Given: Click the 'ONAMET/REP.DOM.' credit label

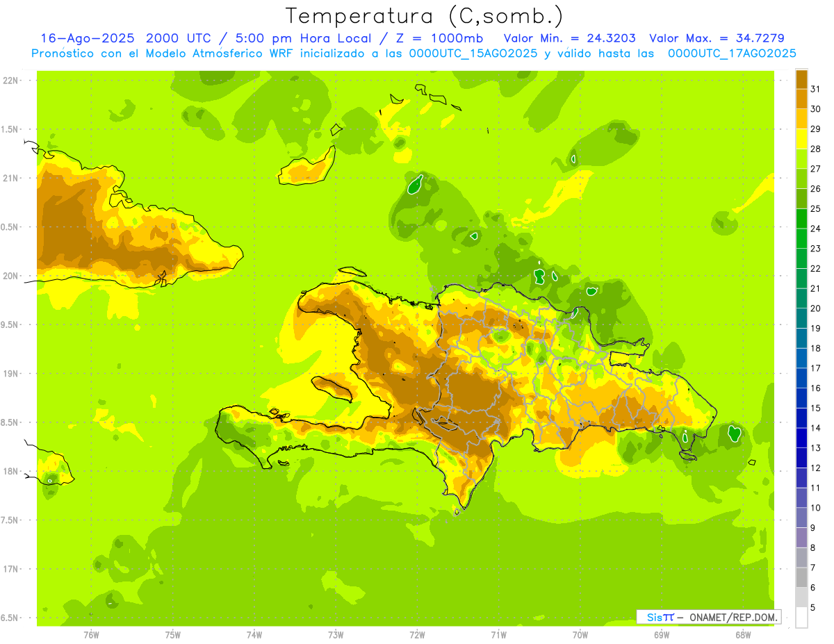Looking at the screenshot, I should click(733, 617).
